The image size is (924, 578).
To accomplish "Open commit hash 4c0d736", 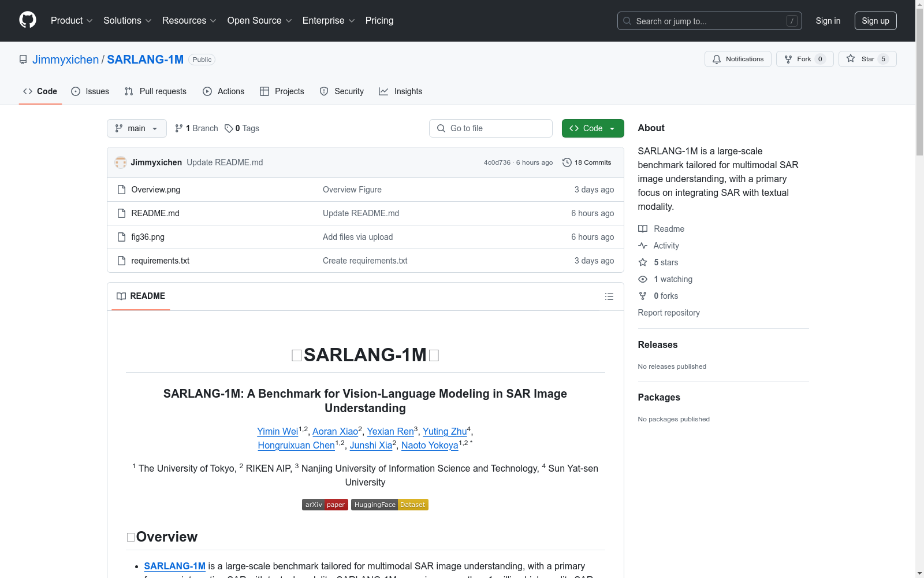I will (x=497, y=162).
